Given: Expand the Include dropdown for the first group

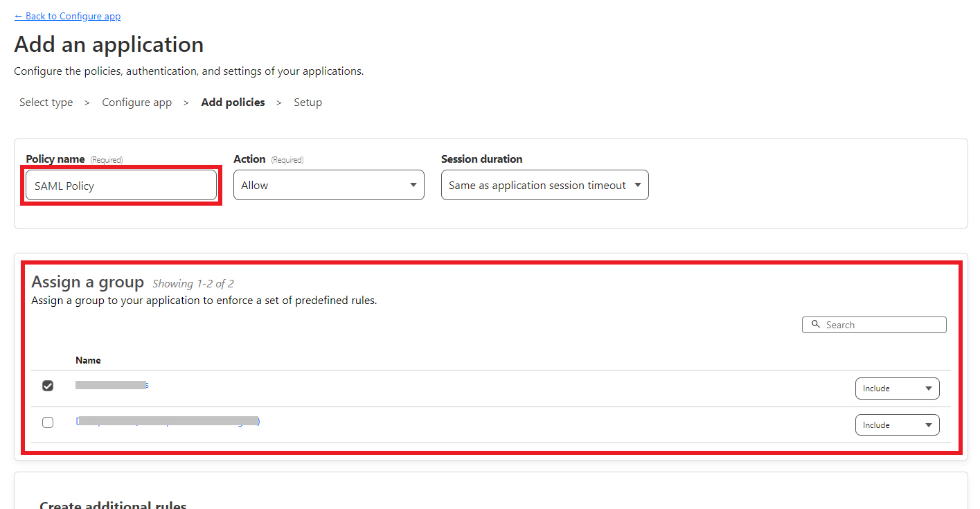Looking at the screenshot, I should (897, 388).
